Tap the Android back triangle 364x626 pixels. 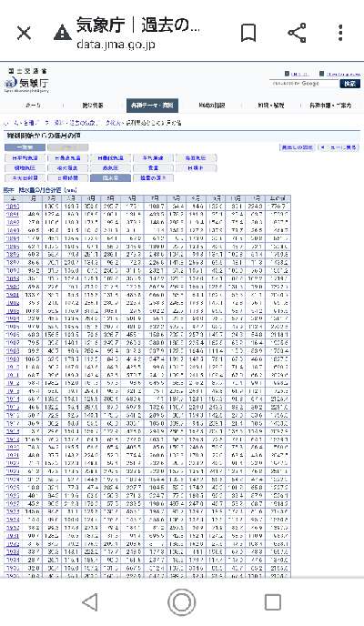(90, 601)
